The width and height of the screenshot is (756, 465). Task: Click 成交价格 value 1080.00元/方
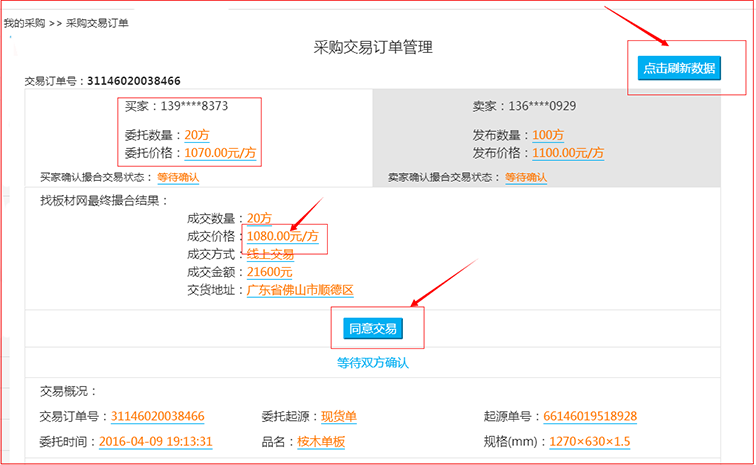click(x=283, y=236)
